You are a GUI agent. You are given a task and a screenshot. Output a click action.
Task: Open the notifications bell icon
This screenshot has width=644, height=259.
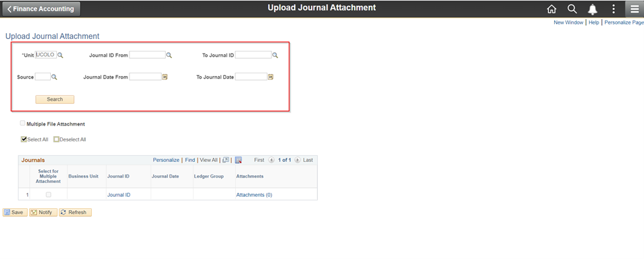point(592,9)
